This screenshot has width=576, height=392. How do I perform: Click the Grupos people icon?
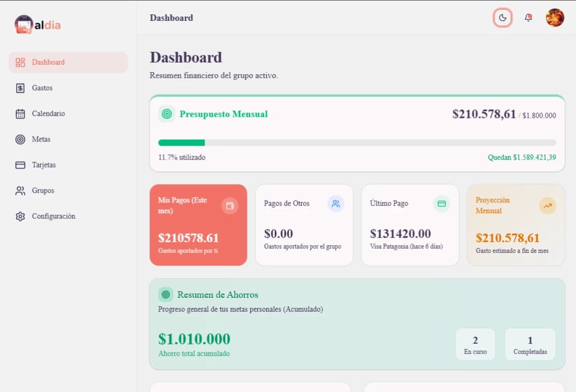(x=20, y=191)
